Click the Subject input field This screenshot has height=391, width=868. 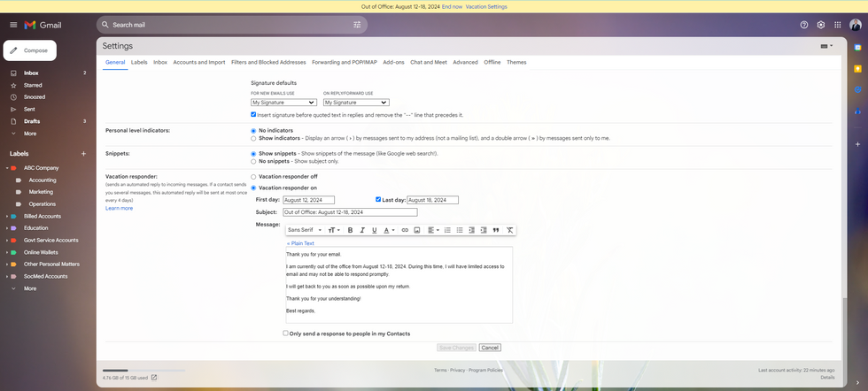350,212
